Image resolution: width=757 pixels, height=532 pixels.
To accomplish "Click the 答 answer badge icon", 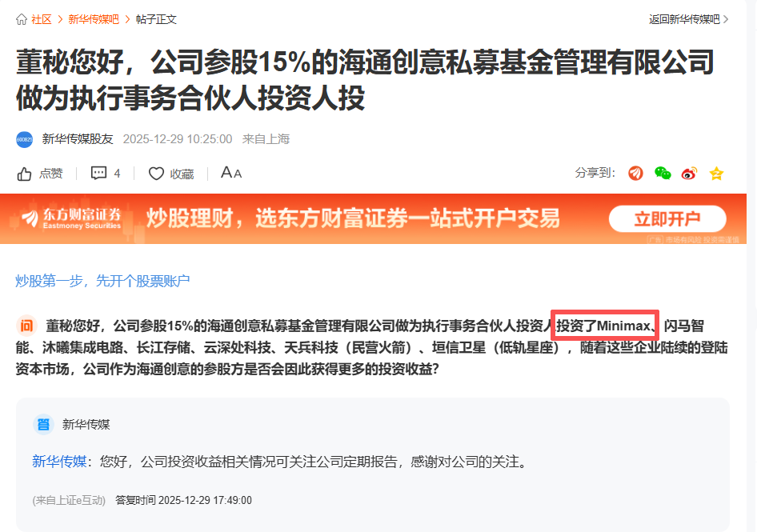I will (43, 424).
